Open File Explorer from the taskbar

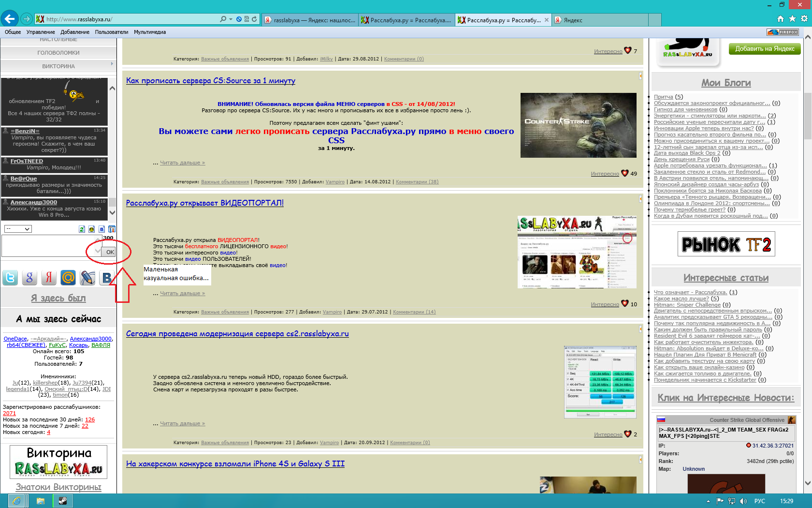pyautogui.click(x=40, y=501)
